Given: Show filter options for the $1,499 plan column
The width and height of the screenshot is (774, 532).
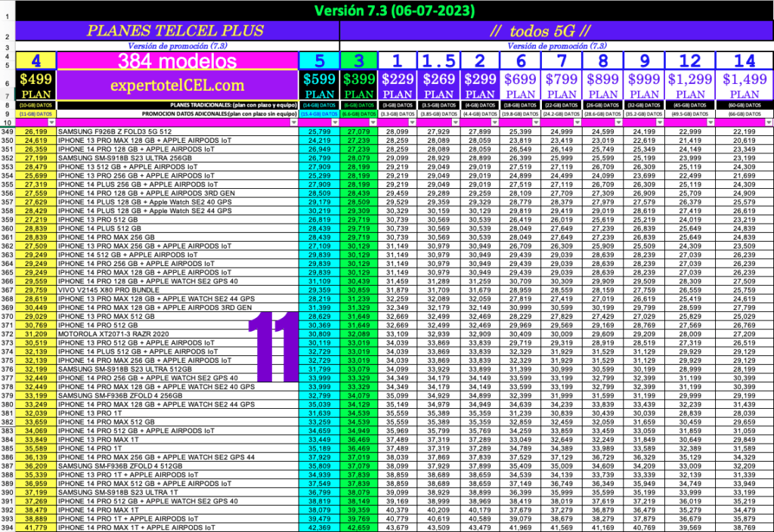Looking at the screenshot, I should click(769, 122).
